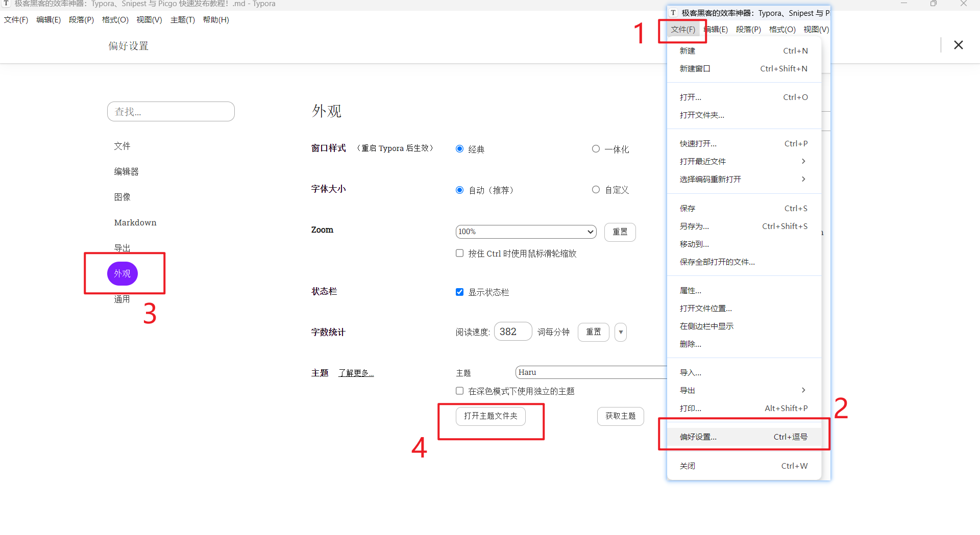Image resolution: width=980 pixels, height=535 pixels.
Task: Open the Haru theme dropdown
Action: pyautogui.click(x=591, y=372)
